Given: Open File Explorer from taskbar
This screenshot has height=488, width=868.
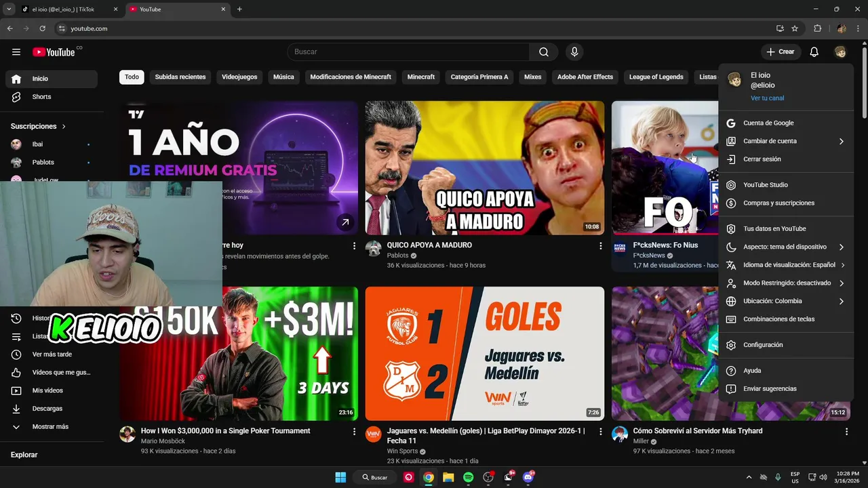Looking at the screenshot, I should [448, 477].
